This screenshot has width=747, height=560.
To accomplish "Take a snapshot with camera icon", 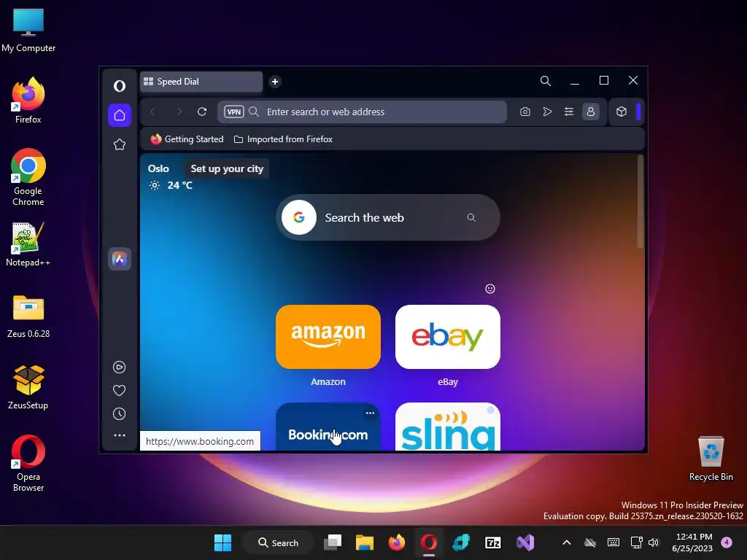I will click(x=525, y=112).
